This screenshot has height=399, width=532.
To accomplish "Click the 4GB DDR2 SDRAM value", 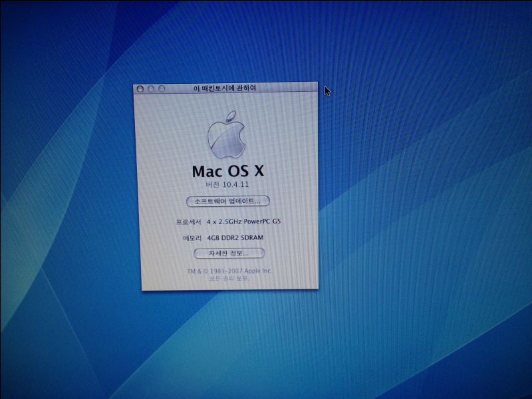I will click(x=236, y=237).
